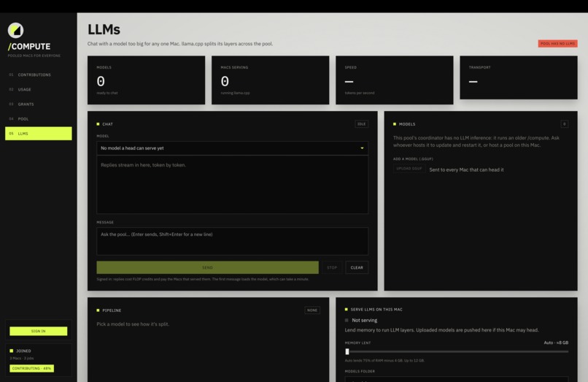Clear the chat with the Clear button

point(357,267)
